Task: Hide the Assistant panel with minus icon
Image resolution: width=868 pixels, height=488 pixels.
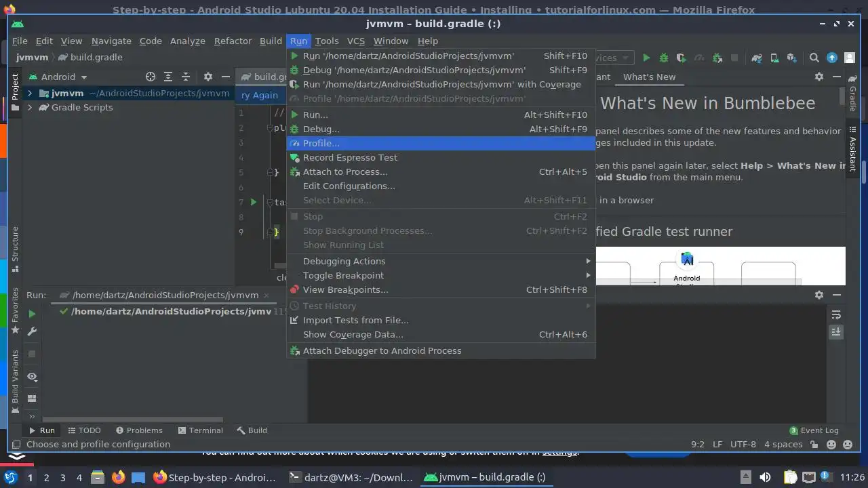Action: [836, 77]
